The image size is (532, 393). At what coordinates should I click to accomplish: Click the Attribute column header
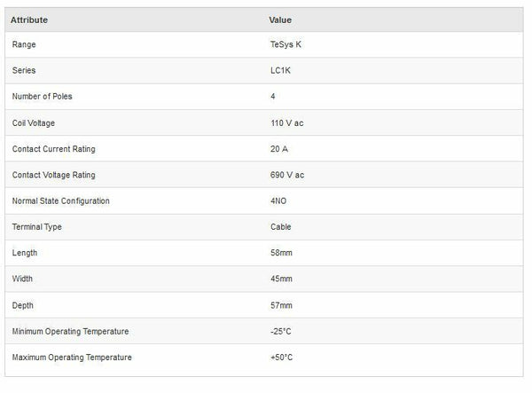point(29,20)
